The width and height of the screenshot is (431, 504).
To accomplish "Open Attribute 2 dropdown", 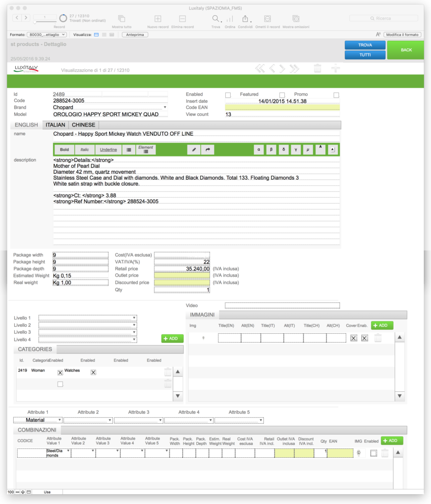I will [x=88, y=420].
